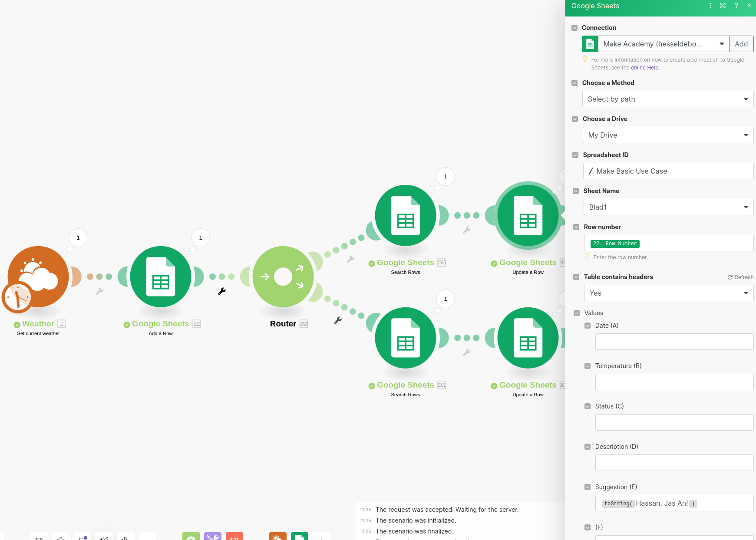Collapse the Status (C) field
Screen dimensions: 756x540
point(588,406)
